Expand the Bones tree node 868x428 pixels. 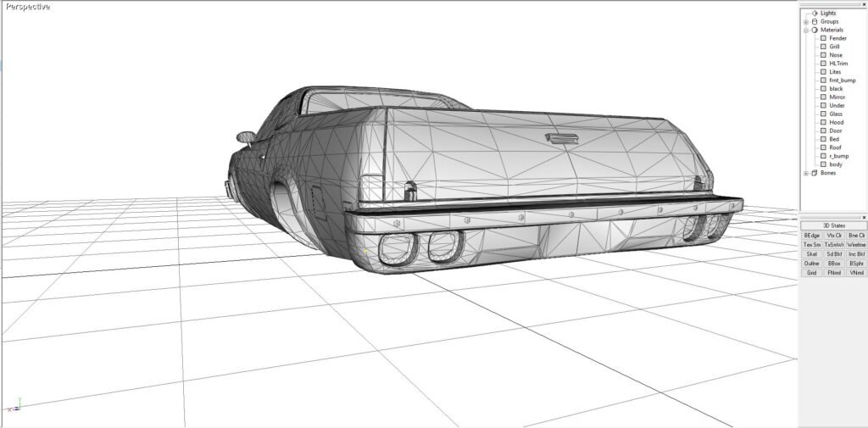coord(806,173)
